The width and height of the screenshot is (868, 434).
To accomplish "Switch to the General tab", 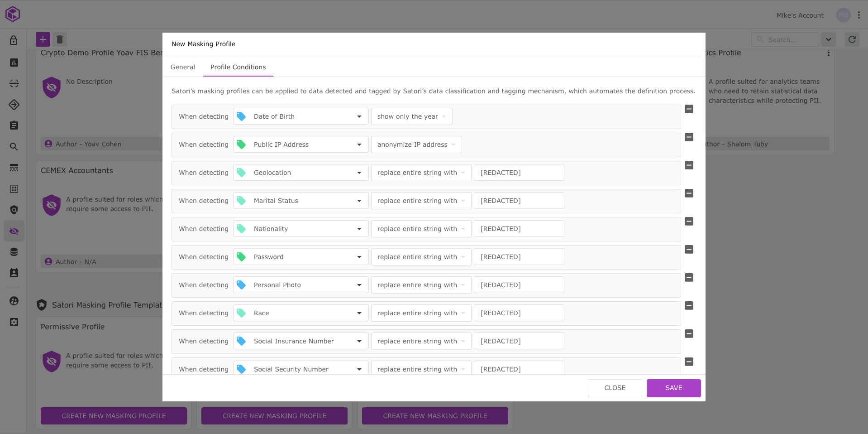I will tap(182, 67).
